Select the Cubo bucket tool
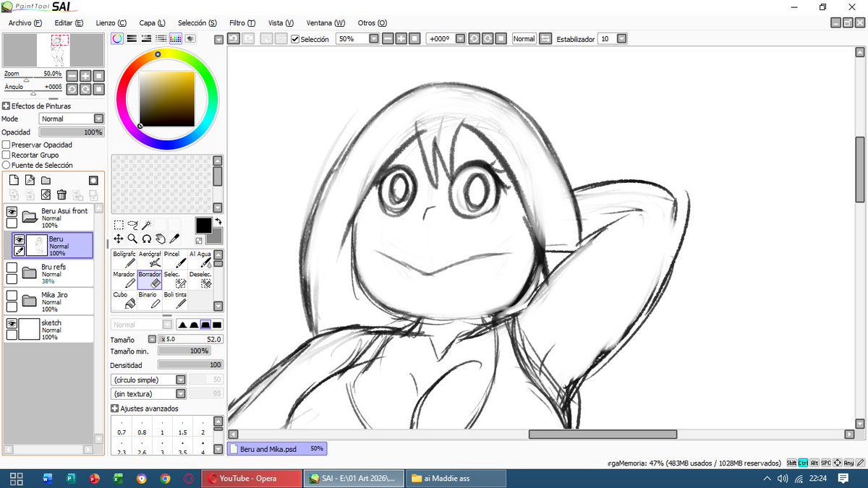 124,299
